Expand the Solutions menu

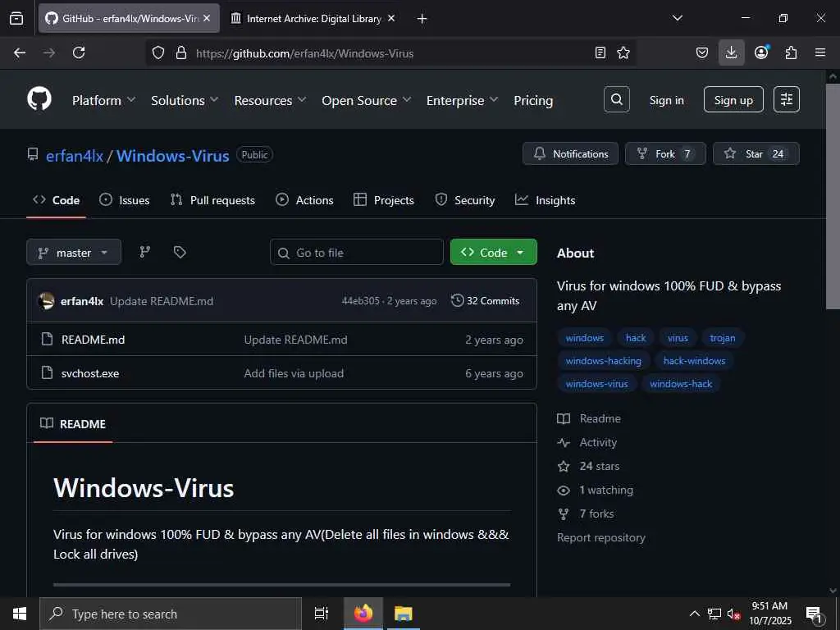click(185, 100)
